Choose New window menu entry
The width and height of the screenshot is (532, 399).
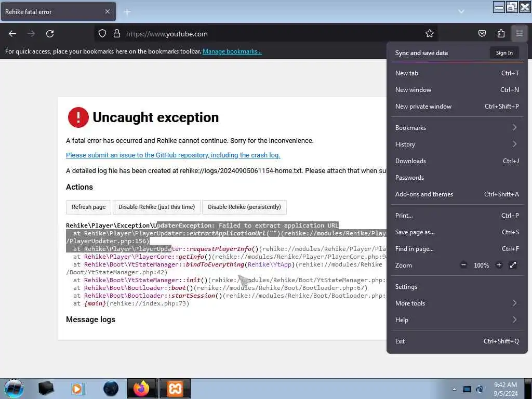coord(457,90)
